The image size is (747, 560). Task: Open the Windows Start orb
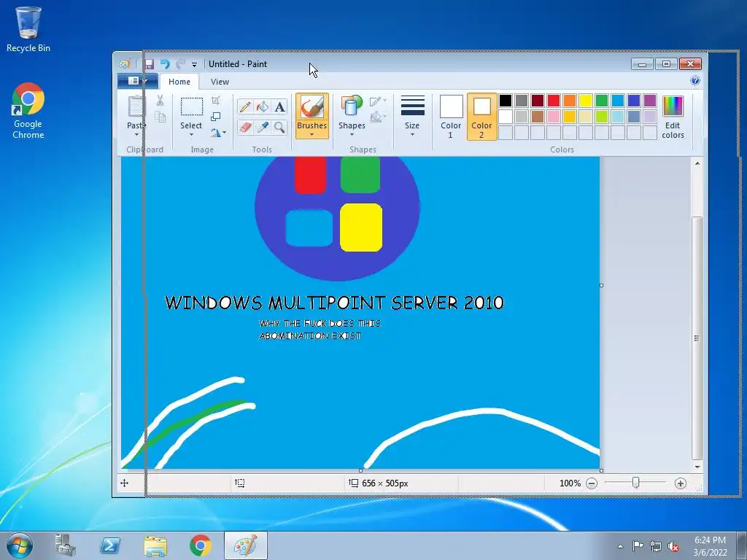click(x=20, y=545)
